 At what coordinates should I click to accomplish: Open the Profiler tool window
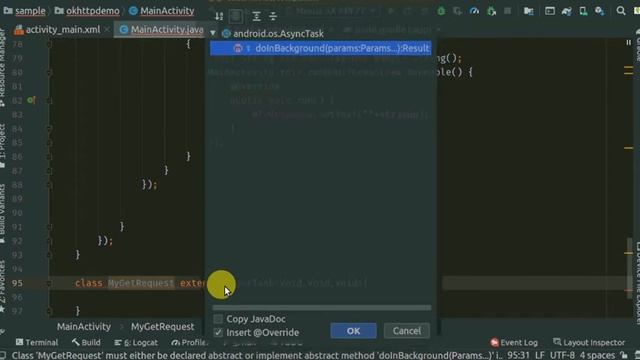click(x=189, y=342)
